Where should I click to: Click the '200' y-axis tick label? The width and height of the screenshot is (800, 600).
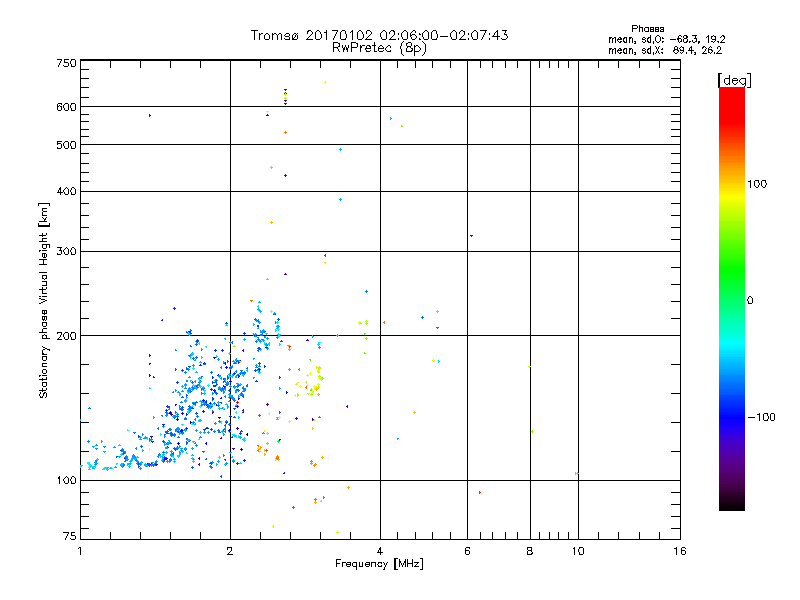coord(66,336)
